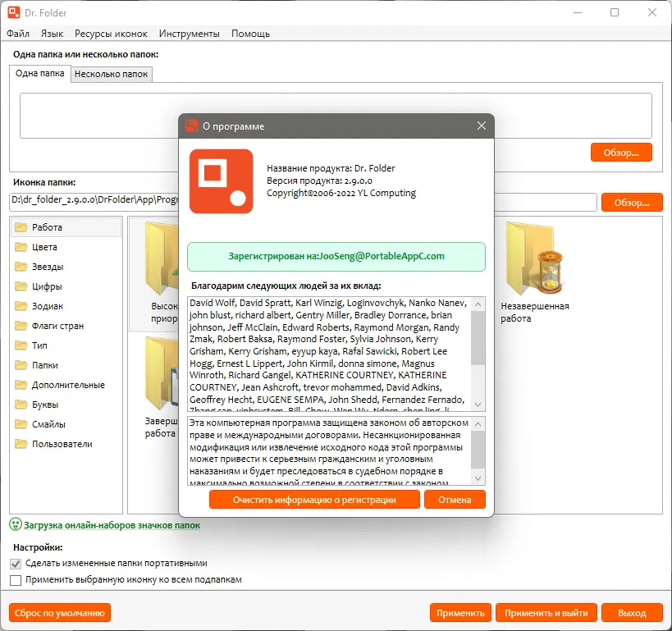Choose the hourglass Незавершенная работа folder icon
The width and height of the screenshot is (672, 631).
pos(533,258)
